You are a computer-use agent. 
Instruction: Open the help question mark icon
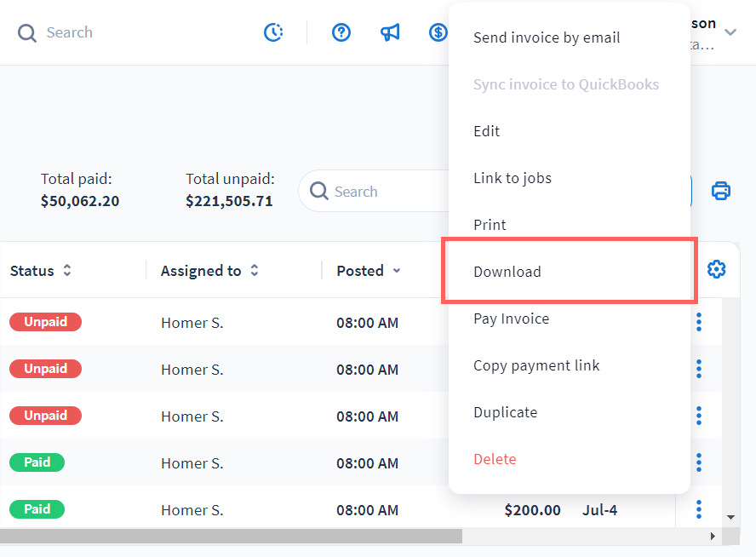[341, 32]
